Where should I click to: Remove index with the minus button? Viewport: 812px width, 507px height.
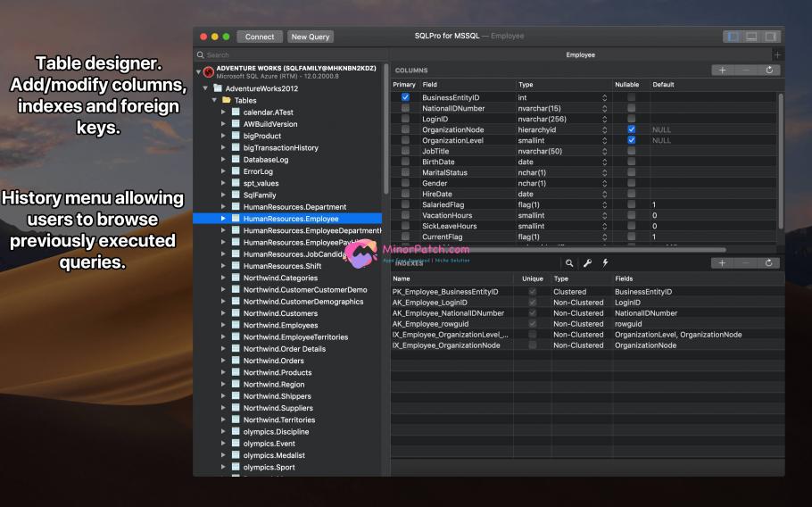pyautogui.click(x=745, y=263)
